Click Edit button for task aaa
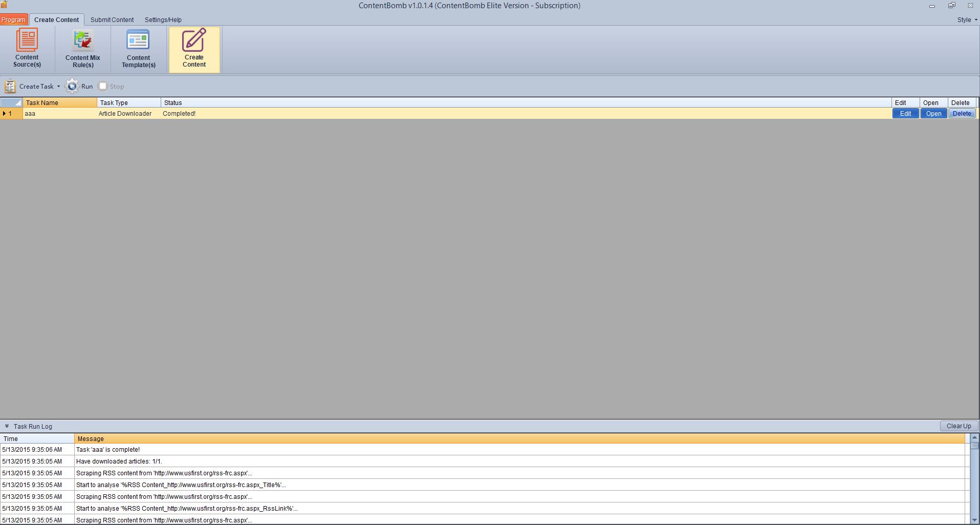 905,114
